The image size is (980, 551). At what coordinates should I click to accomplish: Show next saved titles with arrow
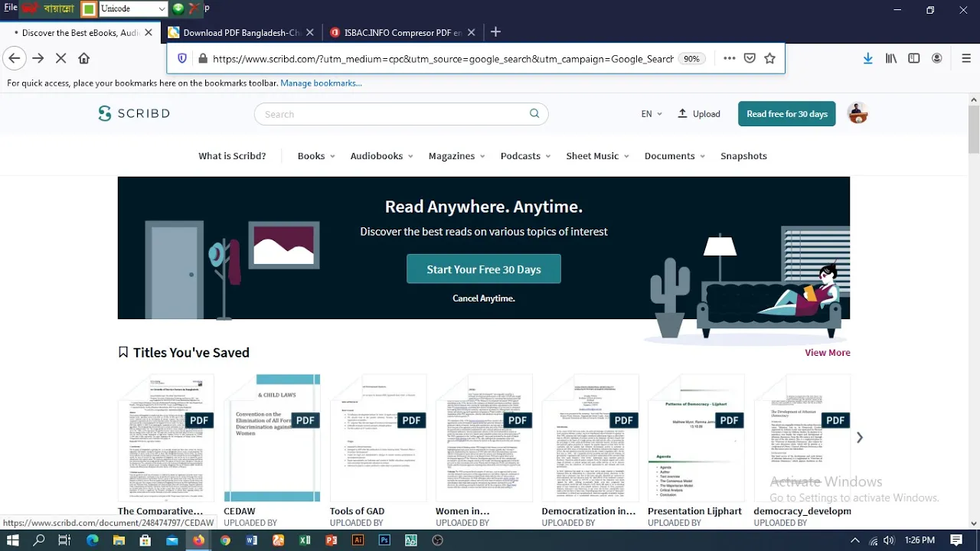coord(859,438)
